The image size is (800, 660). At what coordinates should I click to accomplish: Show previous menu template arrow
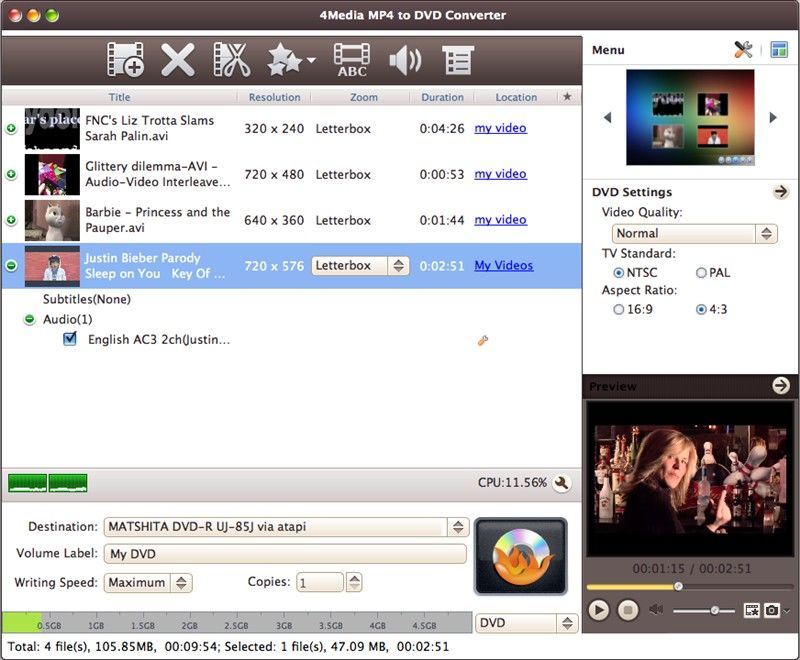607,117
